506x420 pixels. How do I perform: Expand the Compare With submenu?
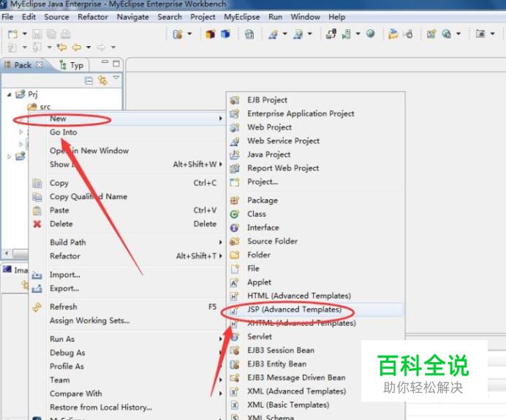point(127,394)
